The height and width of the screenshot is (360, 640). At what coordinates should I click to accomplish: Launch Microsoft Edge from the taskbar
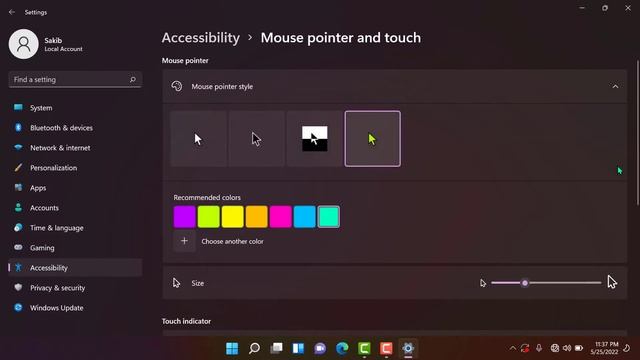[342, 348]
